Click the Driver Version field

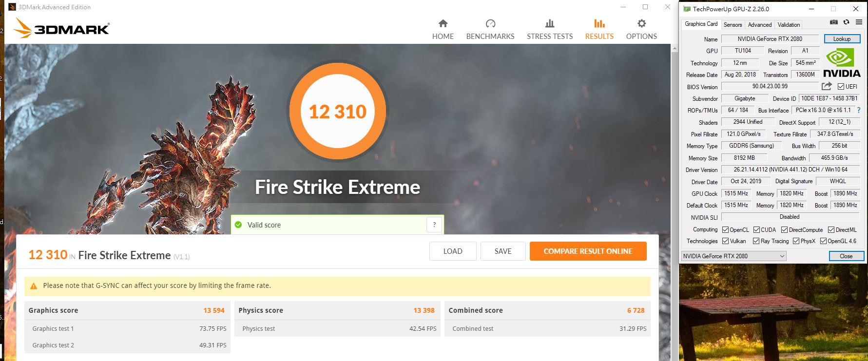coord(790,170)
